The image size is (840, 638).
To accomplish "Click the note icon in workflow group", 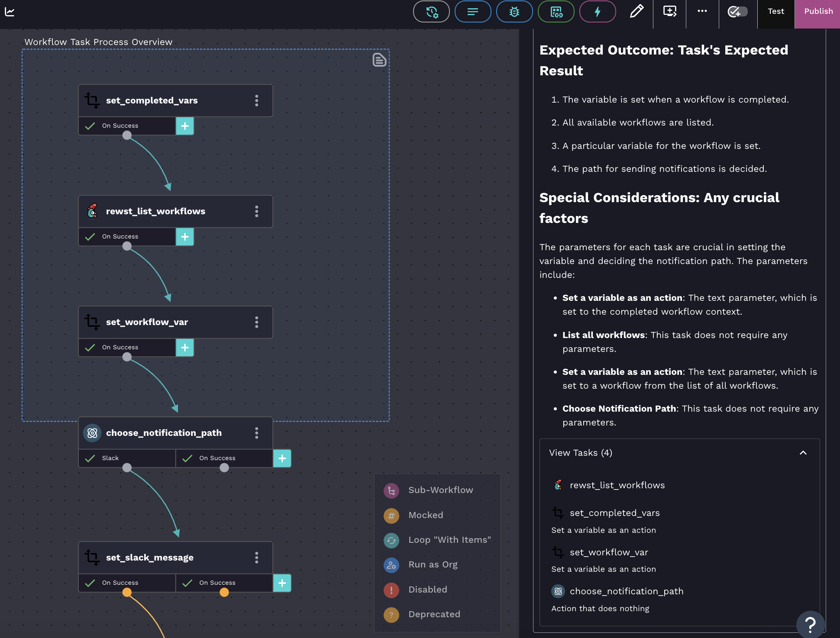I will point(379,60).
